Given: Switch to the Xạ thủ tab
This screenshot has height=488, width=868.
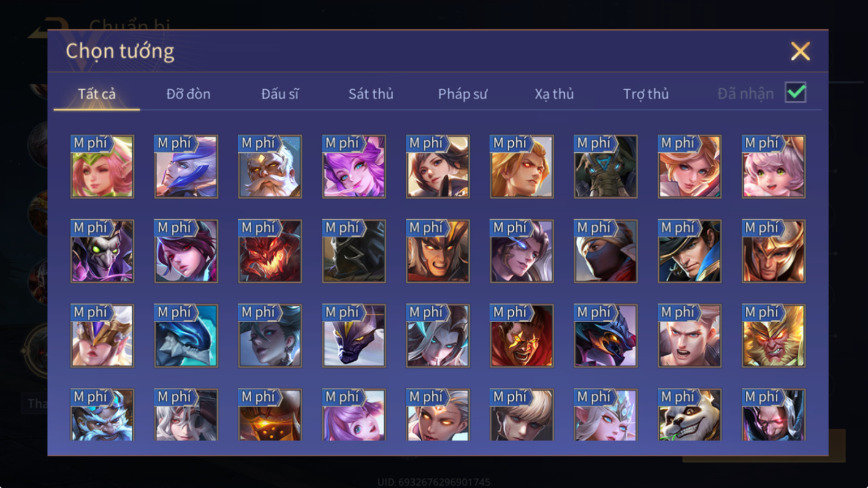Looking at the screenshot, I should point(555,94).
